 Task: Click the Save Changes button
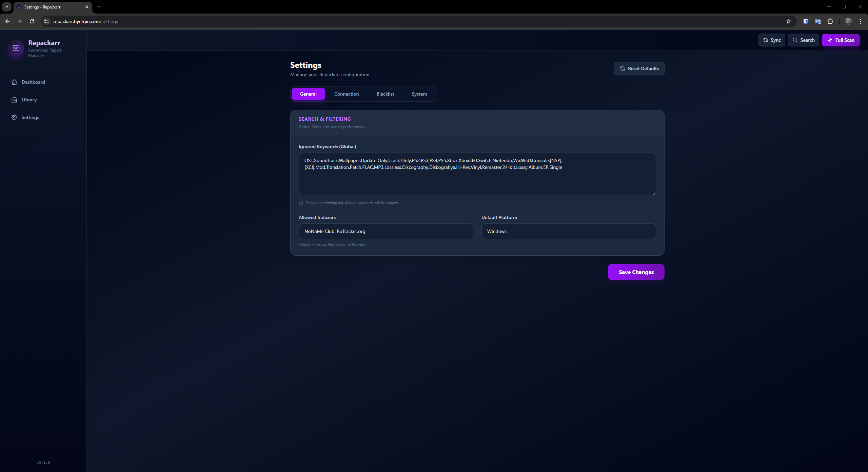[x=636, y=272]
